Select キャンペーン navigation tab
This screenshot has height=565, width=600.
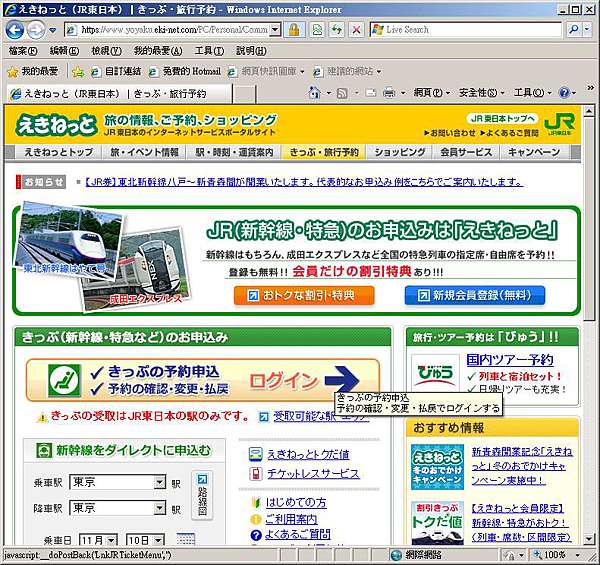(x=534, y=152)
